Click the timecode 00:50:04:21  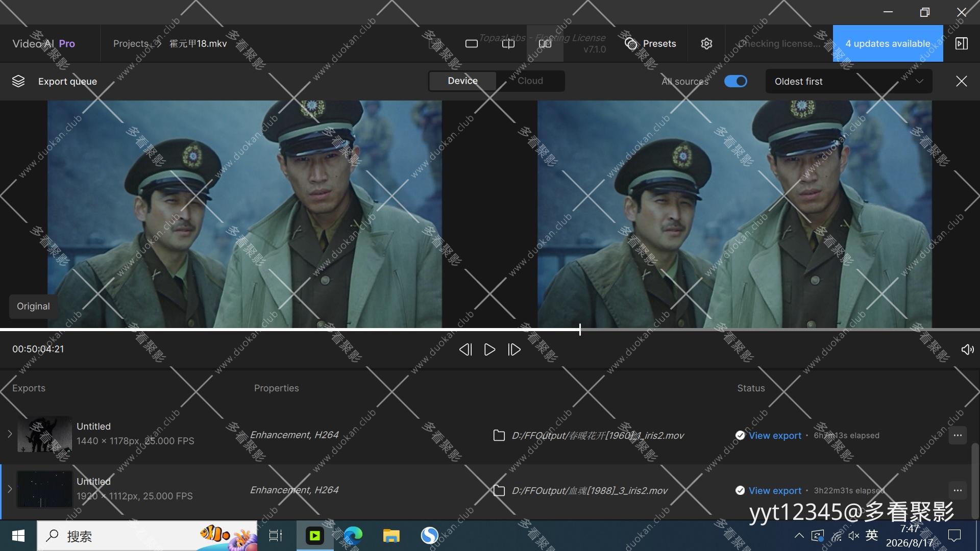[x=38, y=349]
